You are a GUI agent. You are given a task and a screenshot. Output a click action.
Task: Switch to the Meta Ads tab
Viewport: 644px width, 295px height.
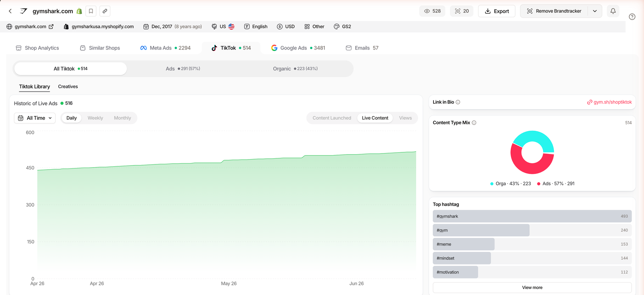click(x=165, y=48)
